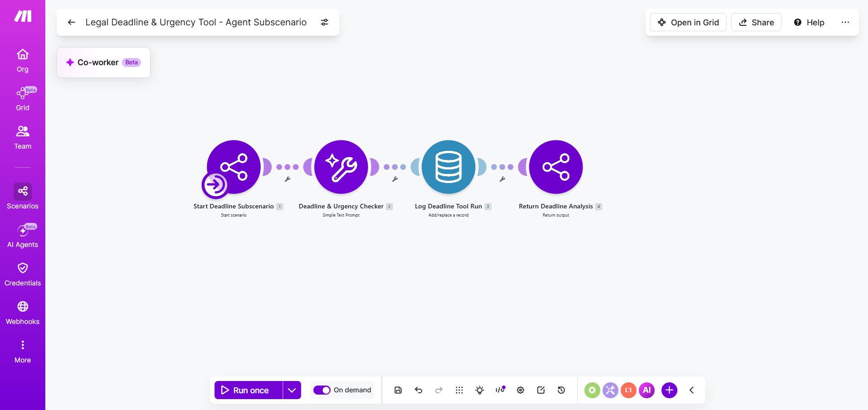Select the Return Deadline Analysis module

[x=556, y=167]
